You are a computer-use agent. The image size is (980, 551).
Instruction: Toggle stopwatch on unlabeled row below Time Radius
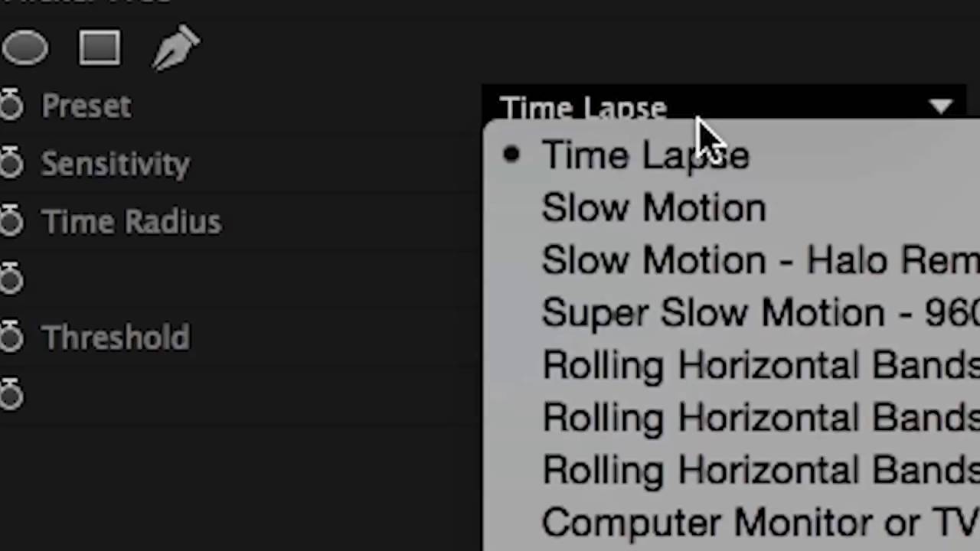(11, 280)
